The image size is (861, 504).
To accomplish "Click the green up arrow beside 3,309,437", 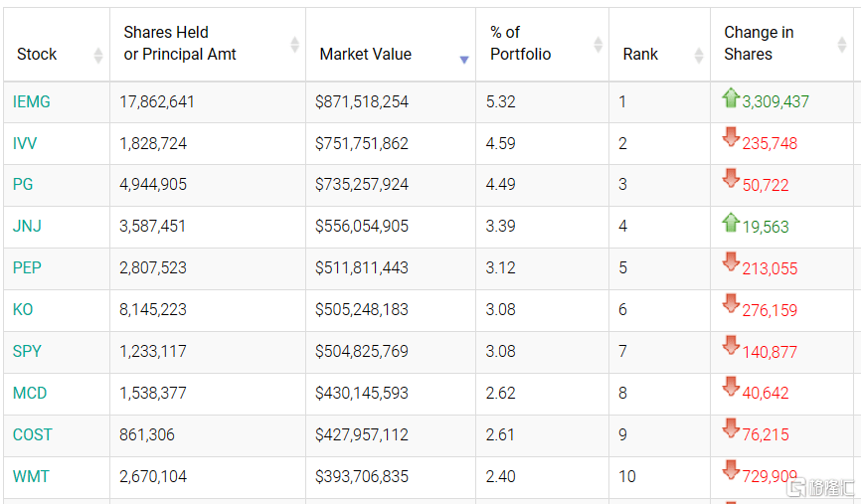I will point(731,98).
